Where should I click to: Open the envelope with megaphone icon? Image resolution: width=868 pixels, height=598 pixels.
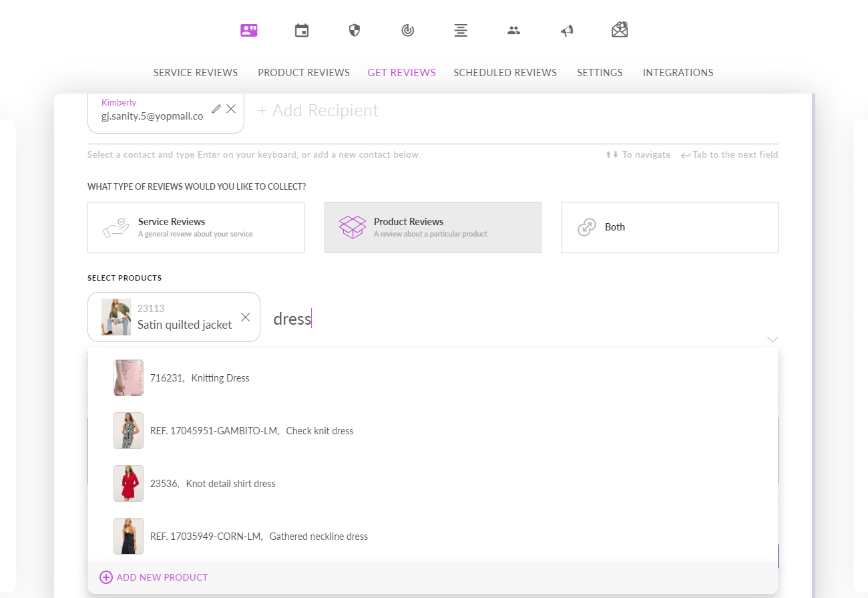(620, 29)
